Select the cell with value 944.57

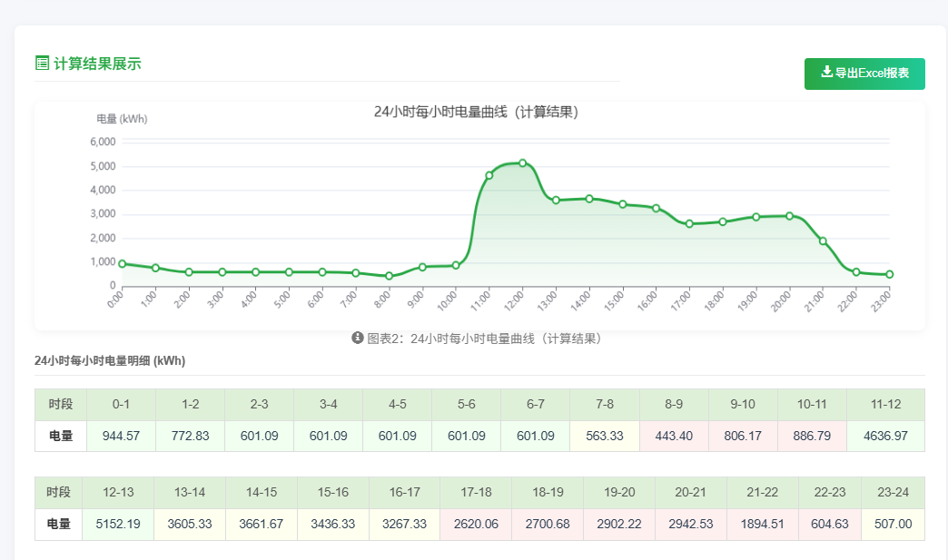click(x=121, y=436)
